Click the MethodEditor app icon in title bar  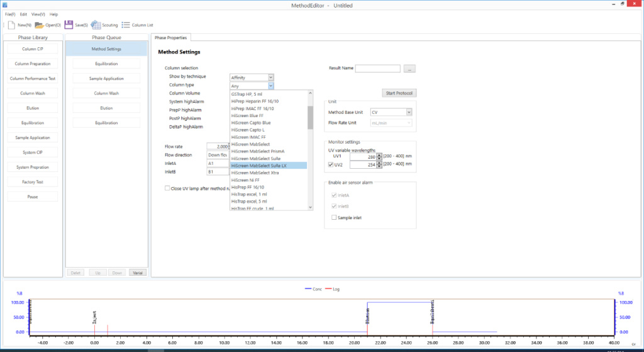pyautogui.click(x=5, y=5)
